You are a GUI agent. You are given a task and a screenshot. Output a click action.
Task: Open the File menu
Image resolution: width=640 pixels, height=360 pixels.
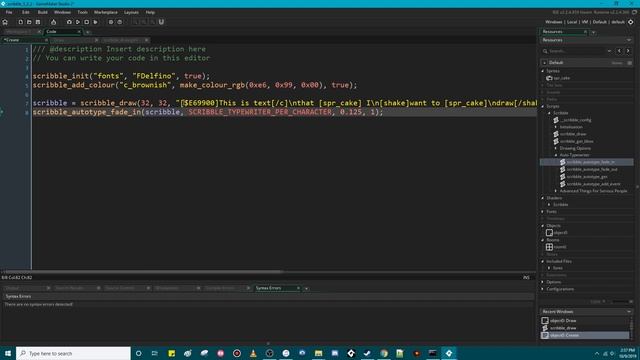click(9, 12)
